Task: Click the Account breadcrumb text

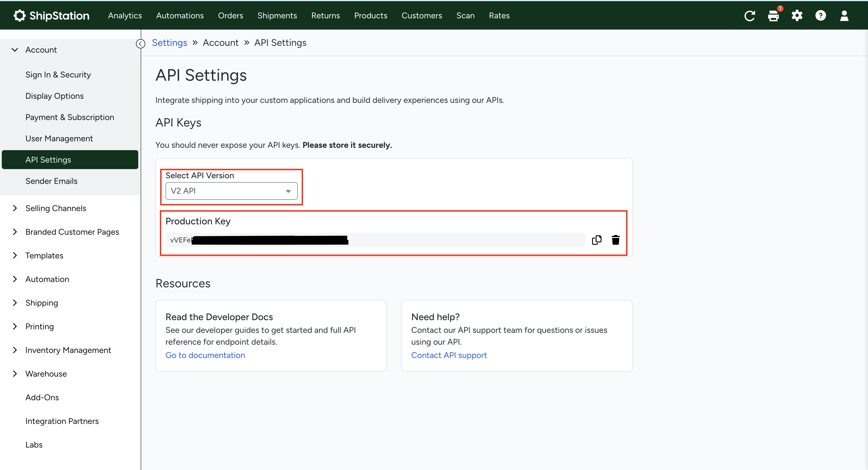Action: coord(221,43)
